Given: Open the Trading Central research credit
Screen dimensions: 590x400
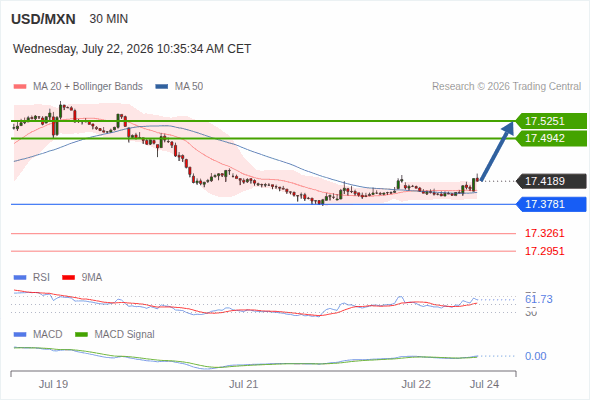Looking at the screenshot, I should pyautogui.click(x=506, y=87).
